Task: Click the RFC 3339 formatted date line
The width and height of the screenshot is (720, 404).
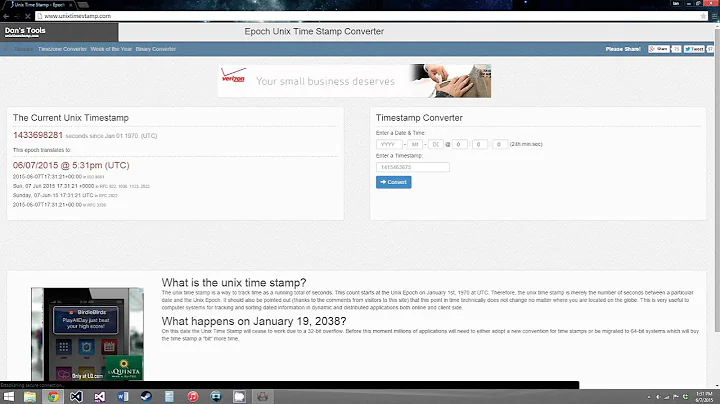Action: (x=59, y=205)
